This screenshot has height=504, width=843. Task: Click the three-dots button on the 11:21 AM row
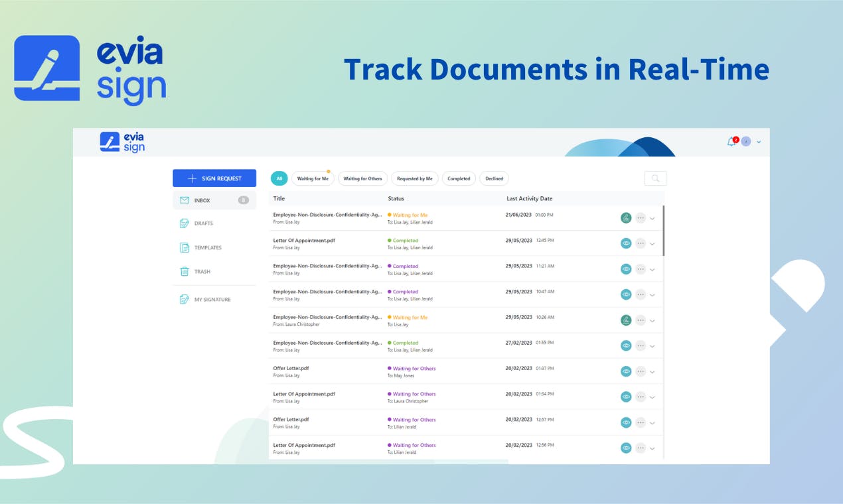pyautogui.click(x=641, y=269)
